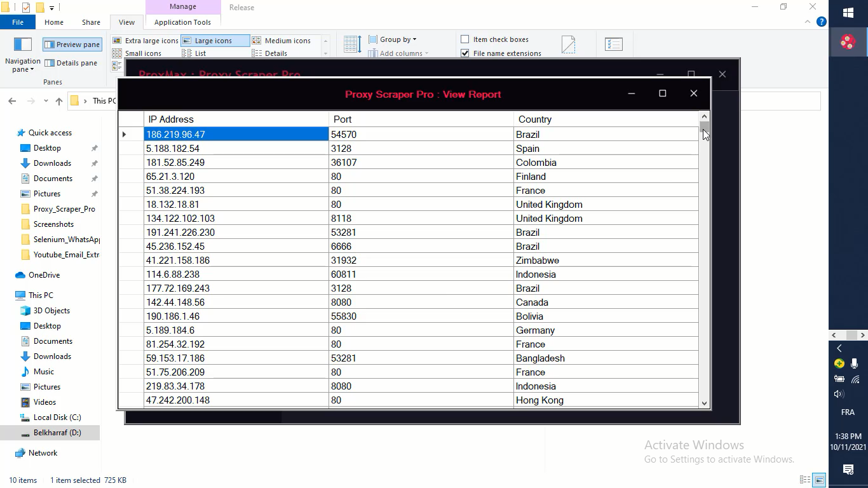
Task: Click the volume speaker tray icon
Action: tap(839, 394)
